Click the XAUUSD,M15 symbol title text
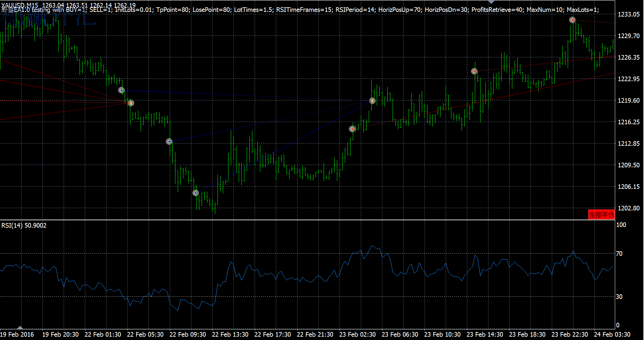Image resolution: width=644 pixels, height=340 pixels. pyautogui.click(x=20, y=5)
